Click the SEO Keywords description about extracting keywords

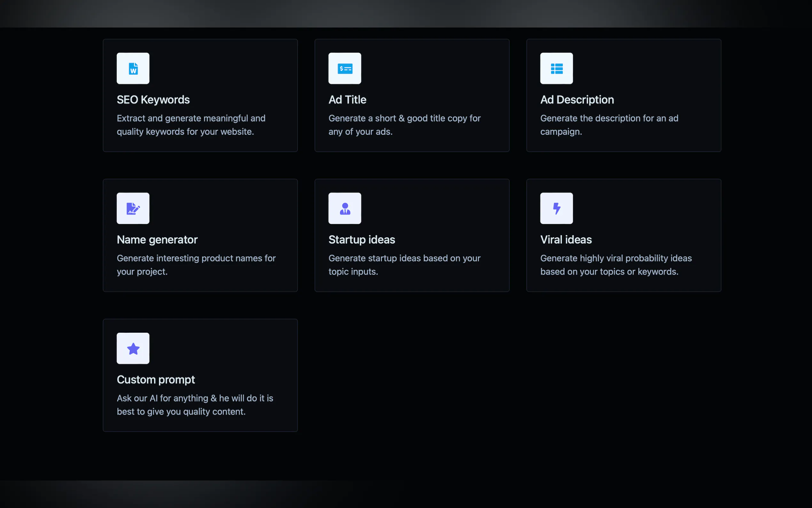[191, 125]
